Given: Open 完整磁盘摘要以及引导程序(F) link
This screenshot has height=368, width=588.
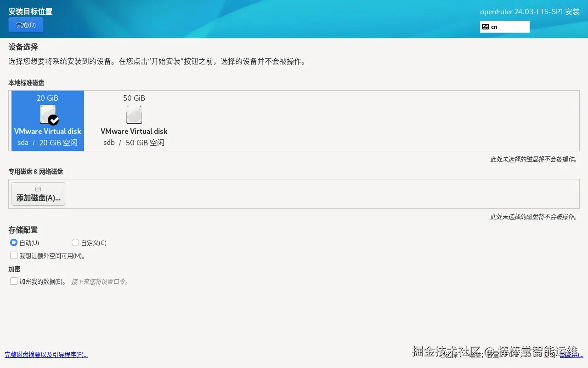Looking at the screenshot, I should [46, 355].
